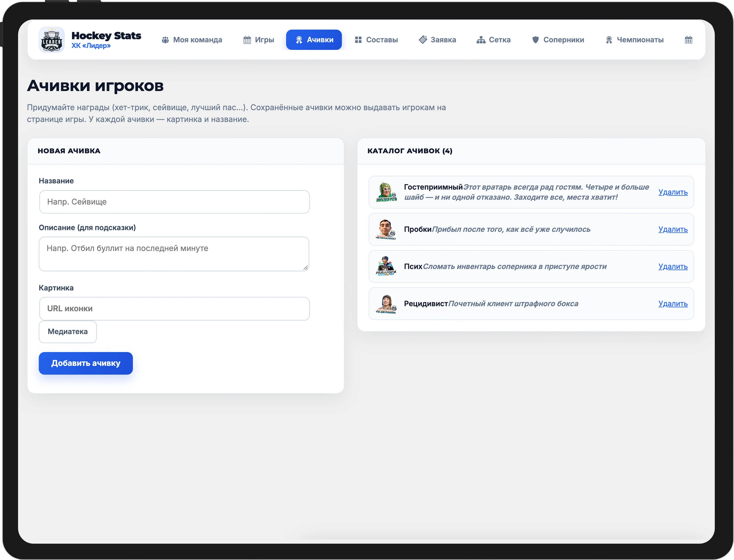Click the medal icon in Ачивки tab
The image size is (734, 560).
tap(299, 40)
